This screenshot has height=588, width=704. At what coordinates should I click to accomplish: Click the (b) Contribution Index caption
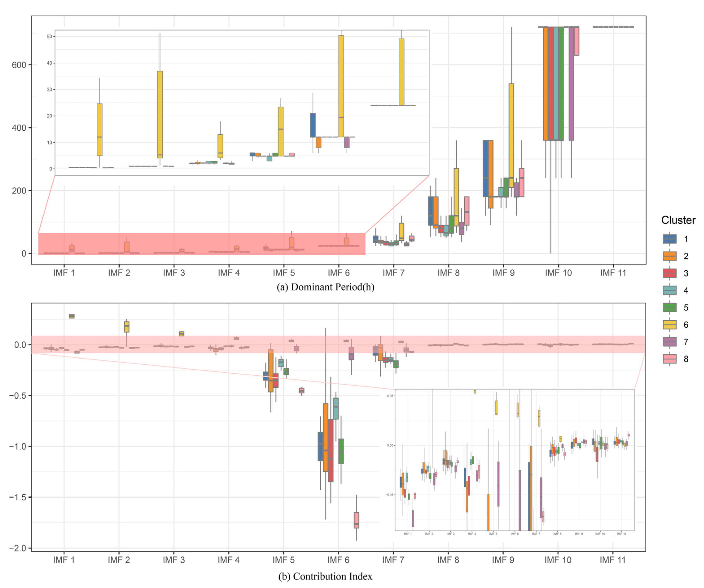[325, 576]
